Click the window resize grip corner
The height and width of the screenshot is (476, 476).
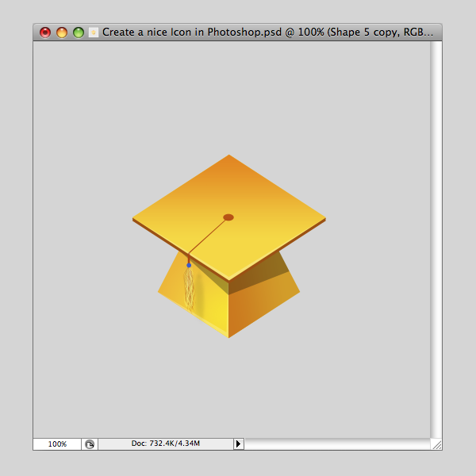[x=436, y=444]
